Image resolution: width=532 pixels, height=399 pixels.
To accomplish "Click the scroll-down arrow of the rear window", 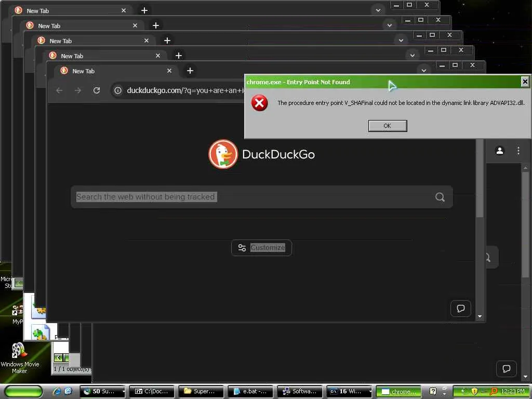I will coord(526,377).
